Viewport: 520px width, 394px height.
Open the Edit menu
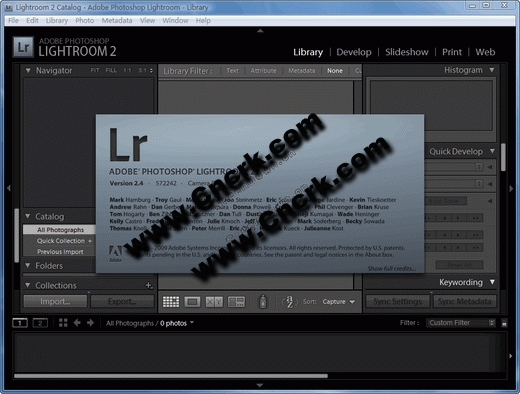point(32,21)
